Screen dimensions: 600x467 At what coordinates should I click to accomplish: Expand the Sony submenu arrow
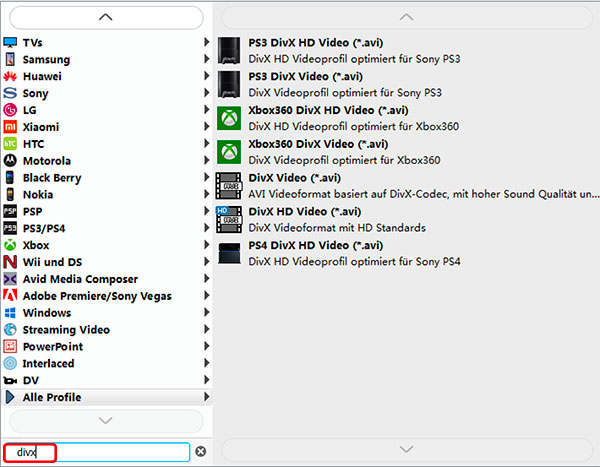coord(206,93)
